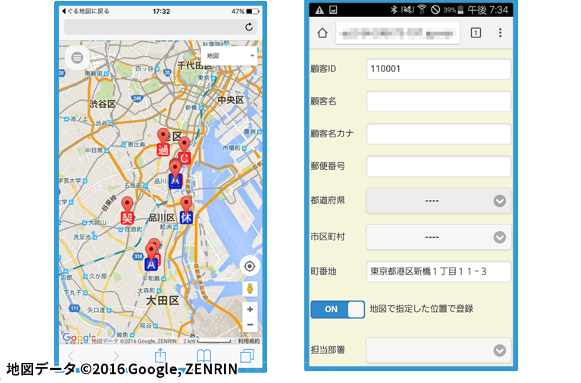
Task: Tap the Safari share icon
Action: click(160, 356)
